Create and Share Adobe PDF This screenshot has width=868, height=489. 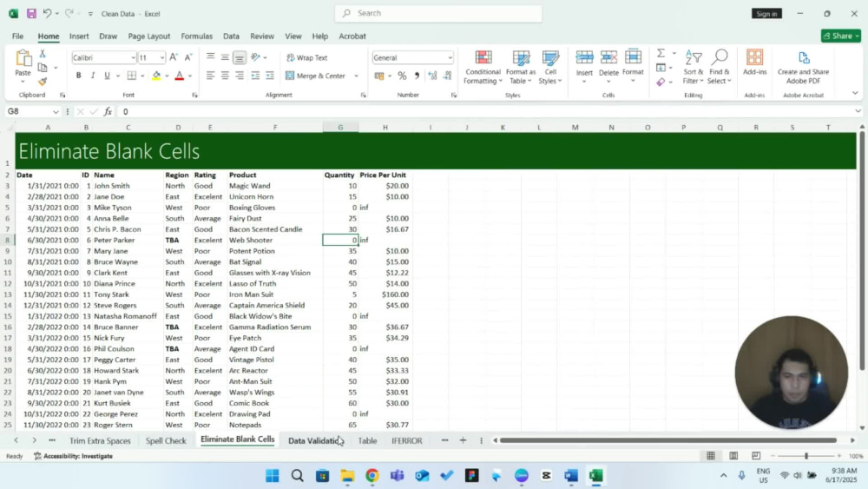pos(803,68)
